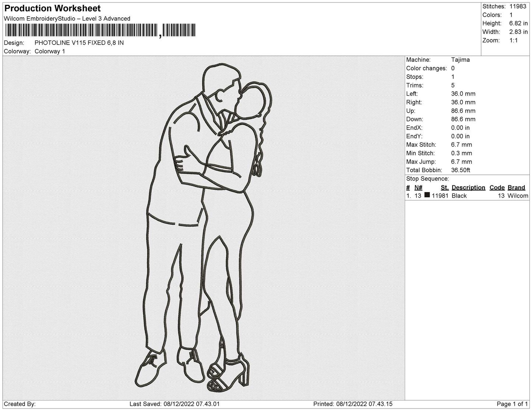Click the Machine value Tajima
Viewport: 532px width, 411px height.
pos(460,60)
